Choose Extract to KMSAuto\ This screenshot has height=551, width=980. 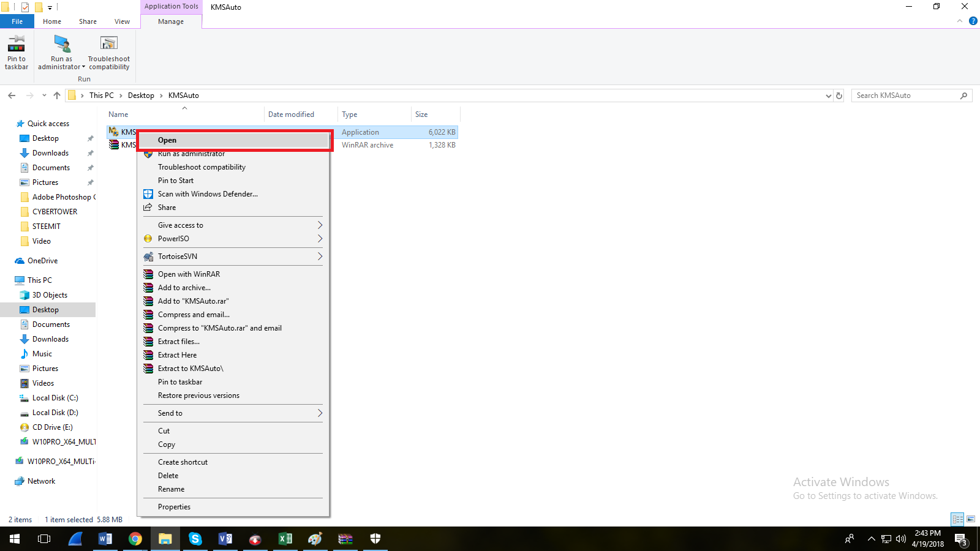pos(233,369)
